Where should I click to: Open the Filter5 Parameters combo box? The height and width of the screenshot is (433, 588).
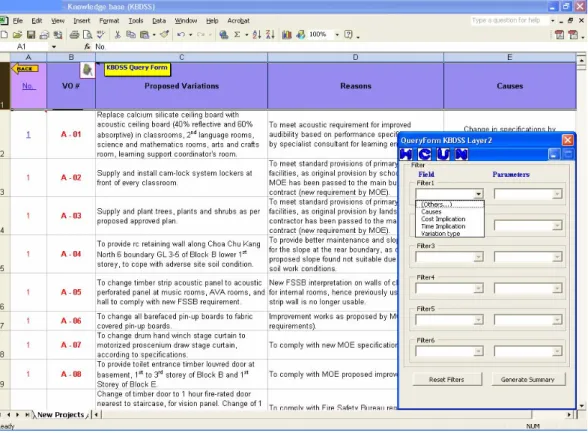click(x=528, y=320)
